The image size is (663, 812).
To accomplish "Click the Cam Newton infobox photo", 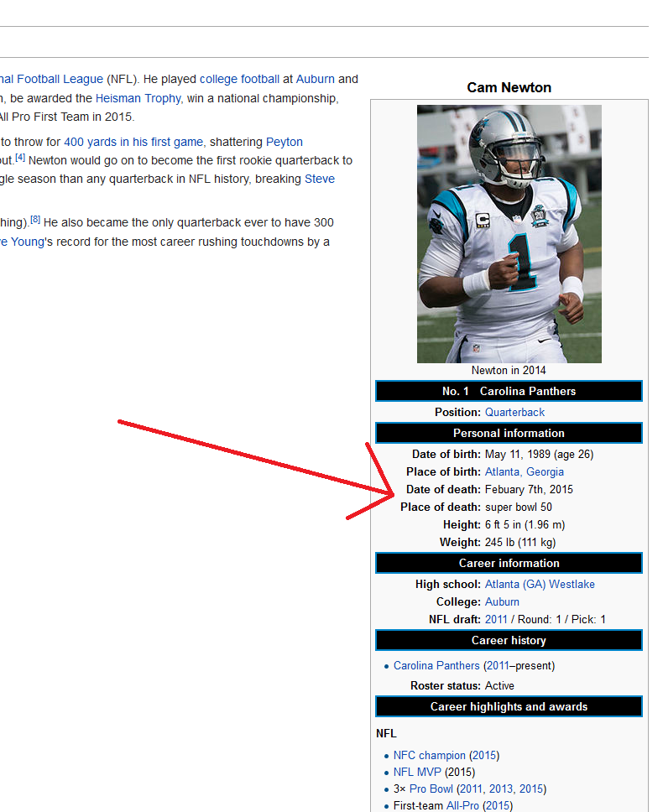I will (x=509, y=234).
